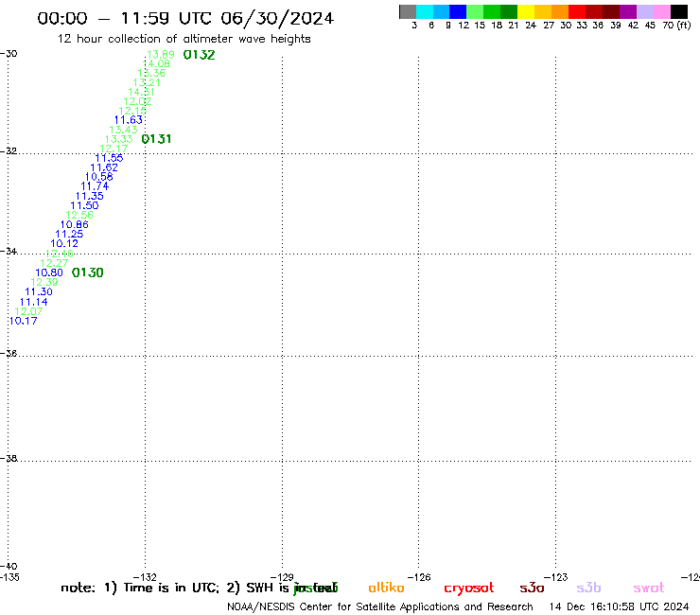Click the wave height value 13.21
Screen dimensions: 700x615
click(147, 82)
